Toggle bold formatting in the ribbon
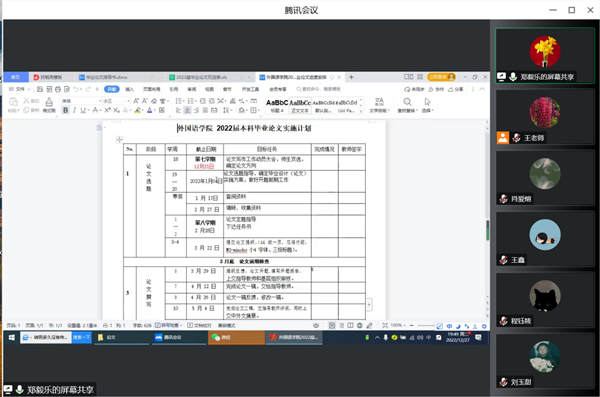600x397 pixels. [x=66, y=110]
